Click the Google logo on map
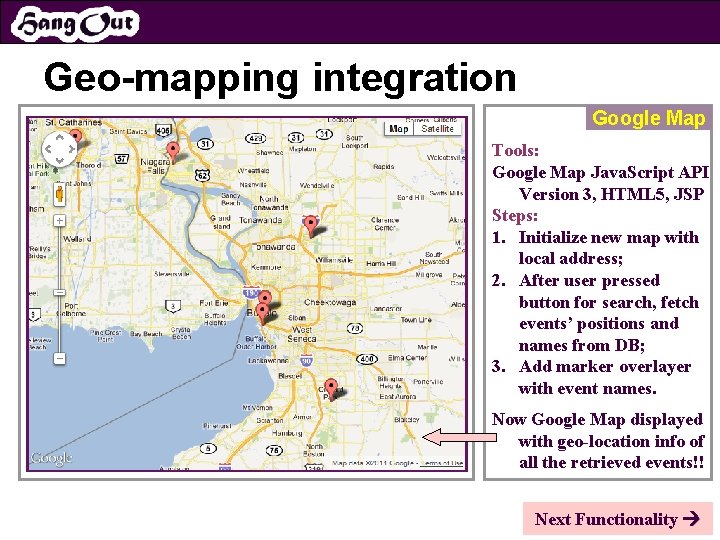 coord(51,458)
